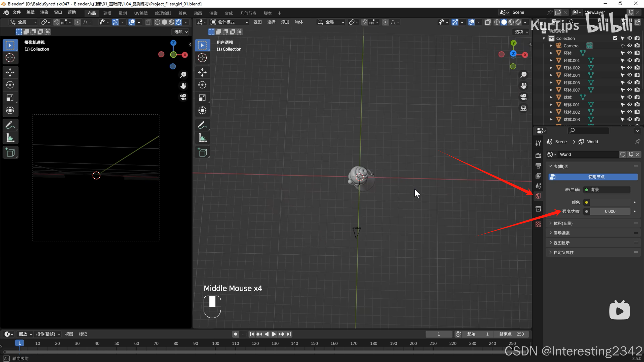This screenshot has width=644, height=362.
Task: Open the 物体模式 mode dropdown
Action: pyautogui.click(x=229, y=22)
